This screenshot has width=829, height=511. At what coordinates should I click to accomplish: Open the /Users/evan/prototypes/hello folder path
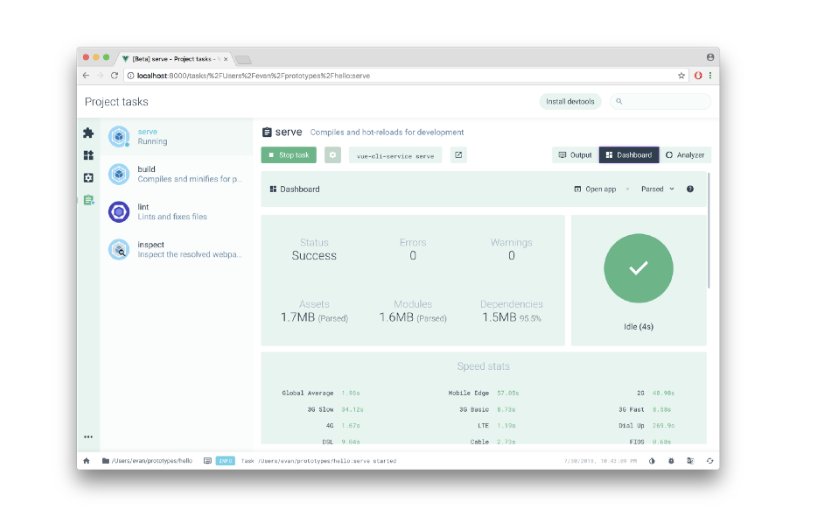147,461
